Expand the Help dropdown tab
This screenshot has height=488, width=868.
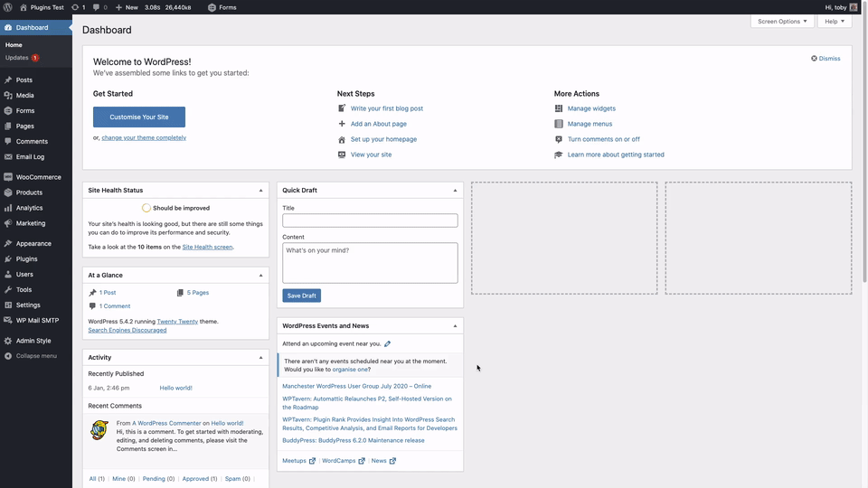(x=835, y=21)
